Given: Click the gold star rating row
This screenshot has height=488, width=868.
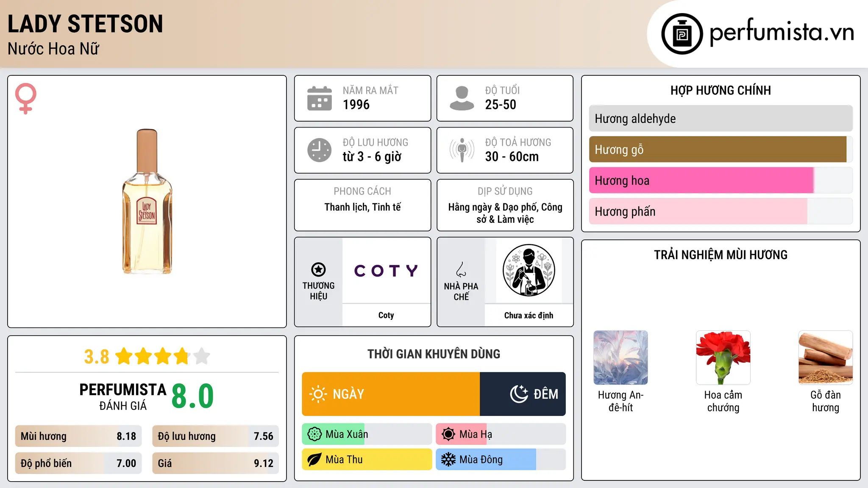Looking at the screenshot, I should coord(163,356).
